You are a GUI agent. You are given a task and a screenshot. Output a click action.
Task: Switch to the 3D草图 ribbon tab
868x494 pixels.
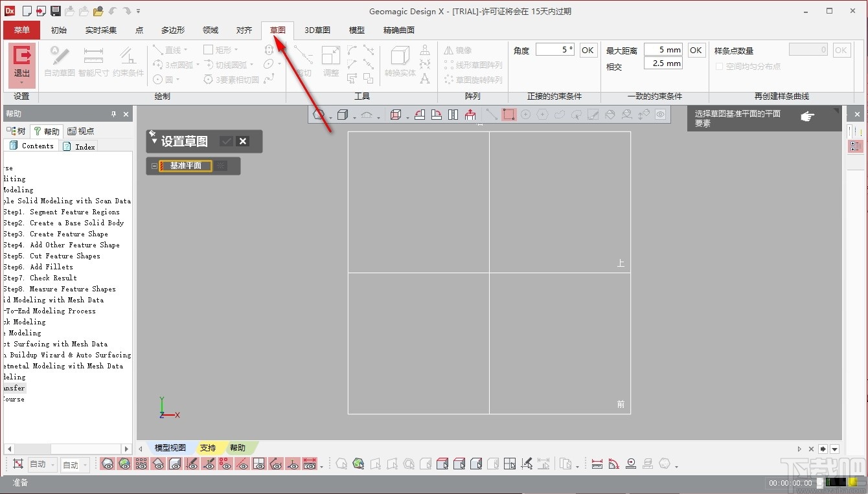[316, 30]
